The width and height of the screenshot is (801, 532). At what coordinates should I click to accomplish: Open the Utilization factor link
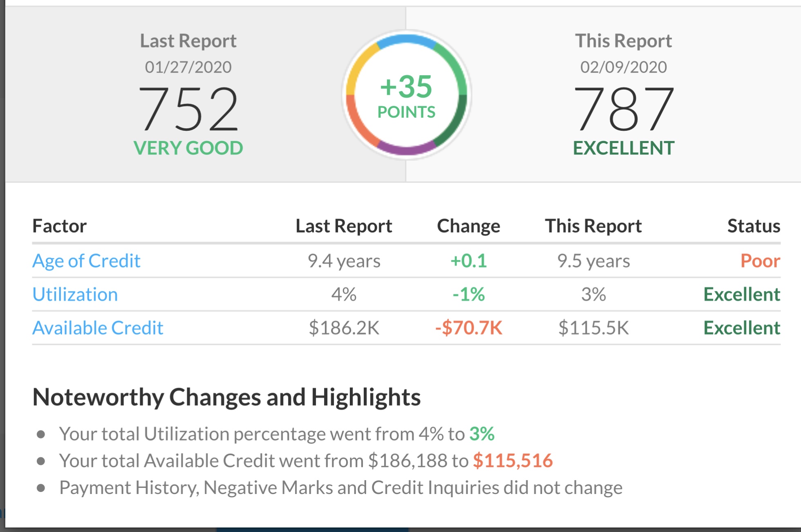pos(75,294)
